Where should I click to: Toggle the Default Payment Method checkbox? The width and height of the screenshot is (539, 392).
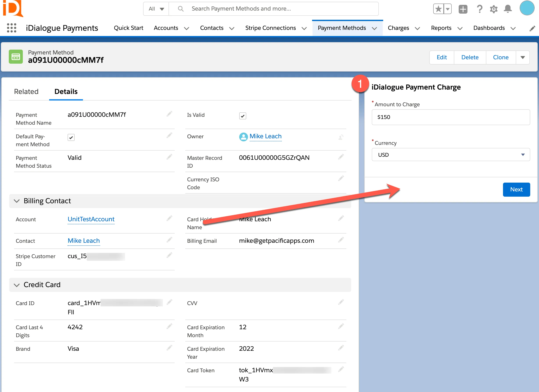[71, 137]
